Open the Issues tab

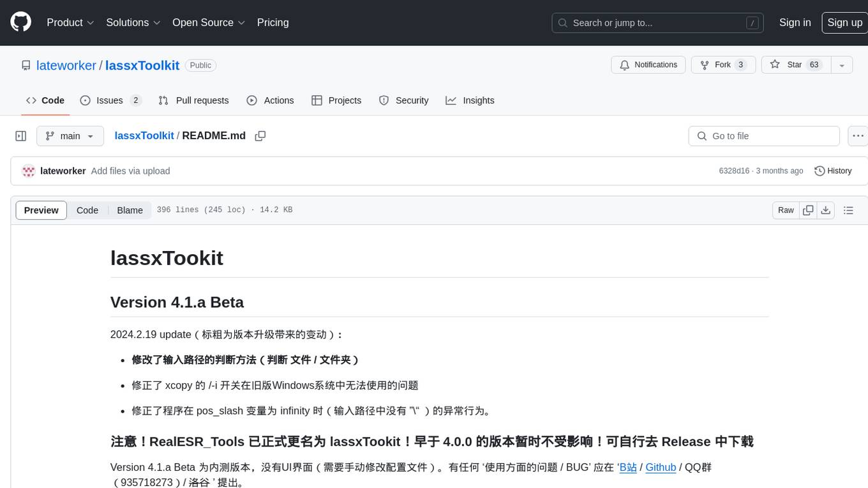click(110, 100)
